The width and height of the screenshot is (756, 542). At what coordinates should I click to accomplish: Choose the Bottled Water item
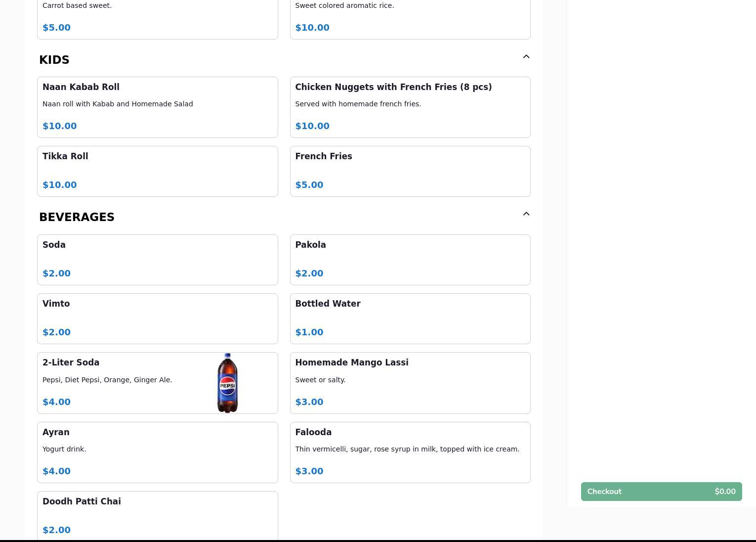tap(410, 318)
